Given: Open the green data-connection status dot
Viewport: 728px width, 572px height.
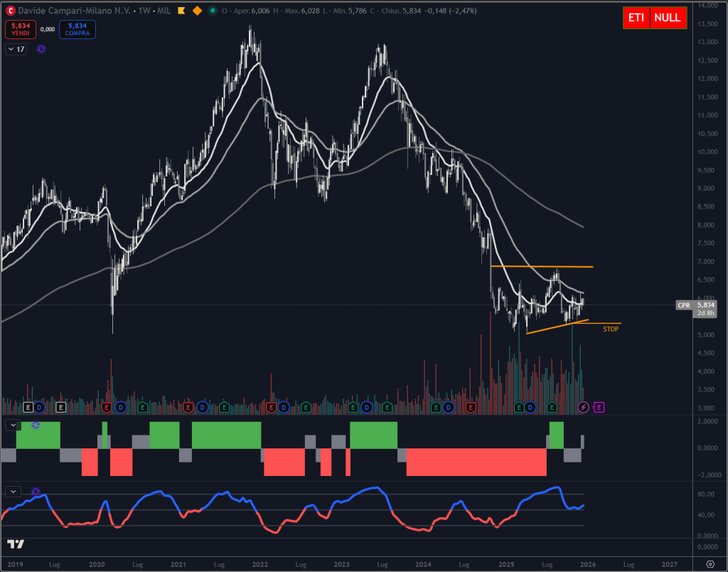Looking at the screenshot, I should pos(211,11).
